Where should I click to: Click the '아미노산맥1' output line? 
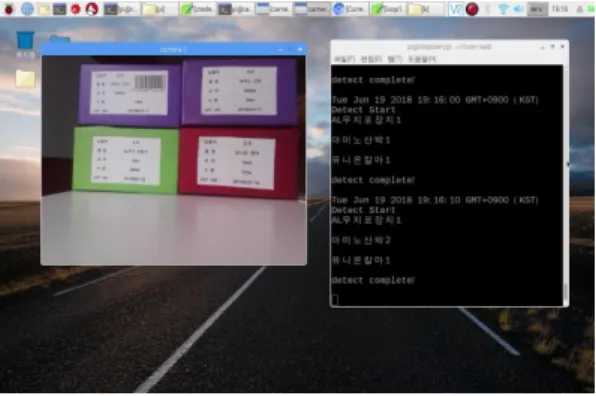361,140
